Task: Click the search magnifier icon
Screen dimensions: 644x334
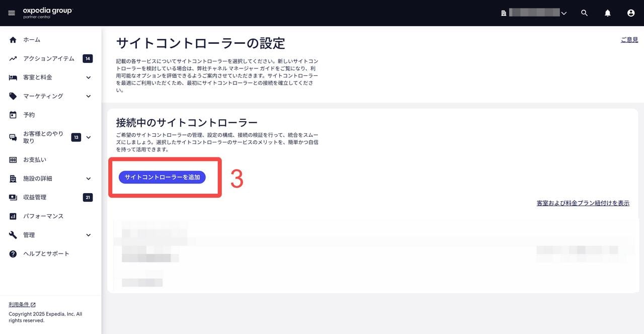Action: 584,13
